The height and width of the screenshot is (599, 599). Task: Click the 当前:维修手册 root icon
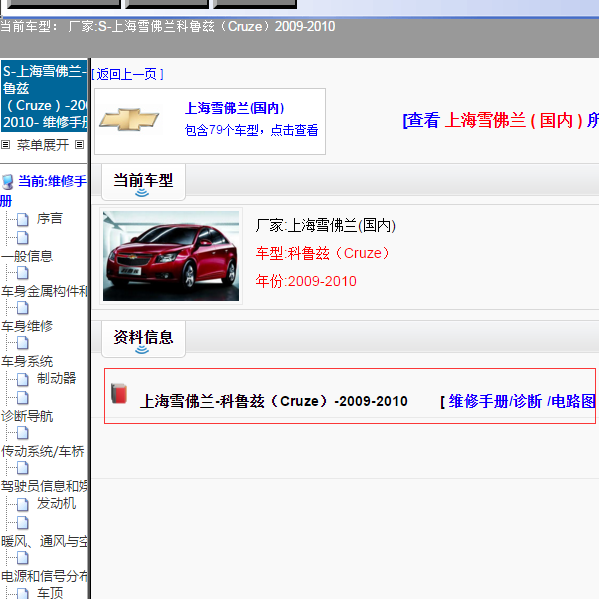point(8,182)
